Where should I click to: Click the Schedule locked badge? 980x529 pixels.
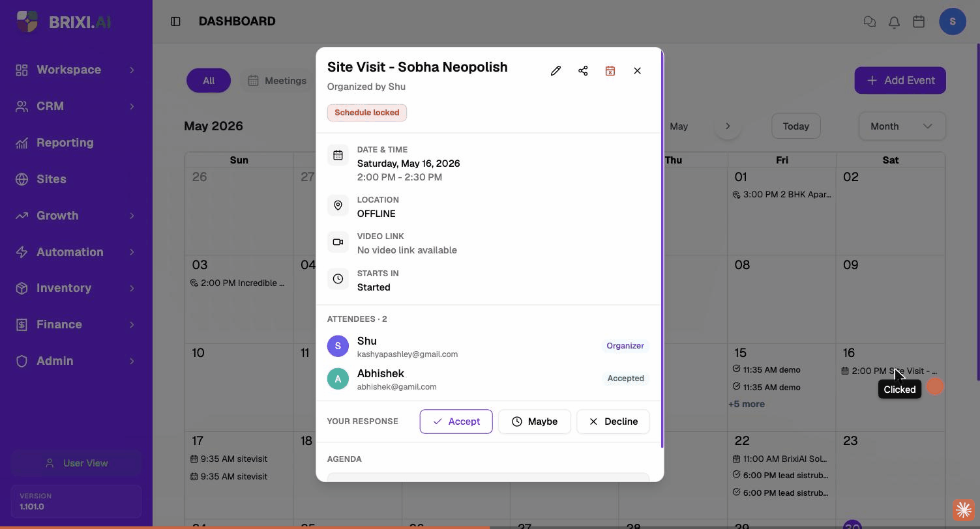[367, 113]
